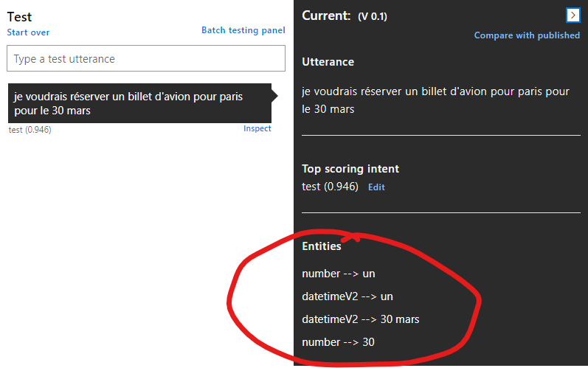Click the test (0.946) score under bubble
The height and width of the screenshot is (368, 588).
click(x=30, y=130)
